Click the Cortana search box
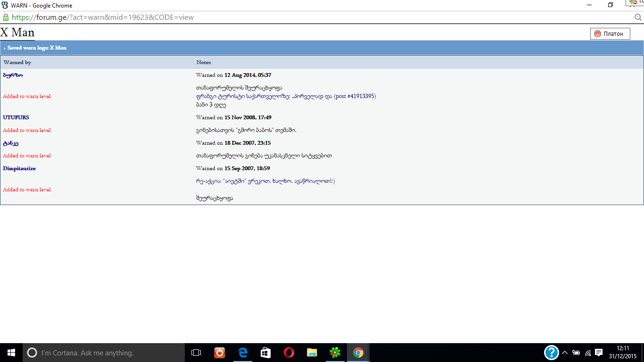Image resolution: width=644 pixels, height=362 pixels. (x=104, y=353)
